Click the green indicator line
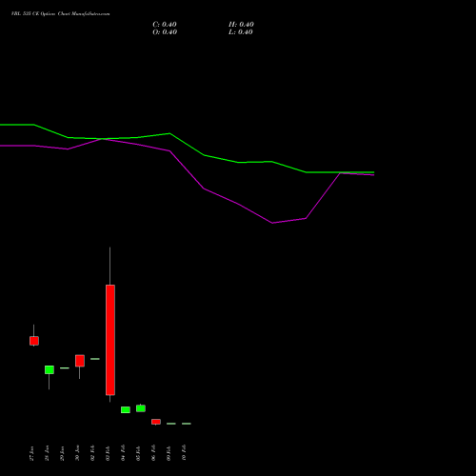The height and width of the screenshot is (476, 476). click(188, 145)
